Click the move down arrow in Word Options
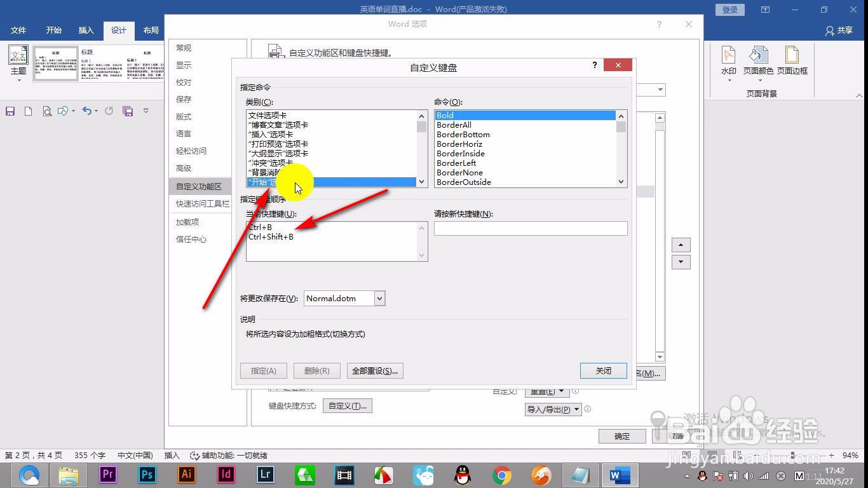868x488 pixels. 681,262
